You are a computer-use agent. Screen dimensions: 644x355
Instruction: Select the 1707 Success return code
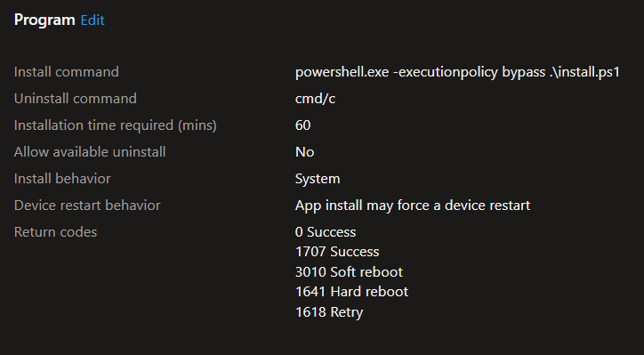coord(337,252)
